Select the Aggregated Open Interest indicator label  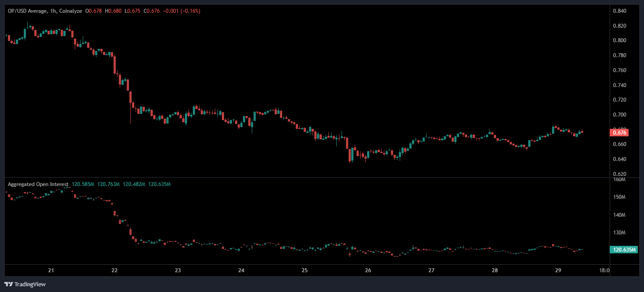(x=38, y=184)
